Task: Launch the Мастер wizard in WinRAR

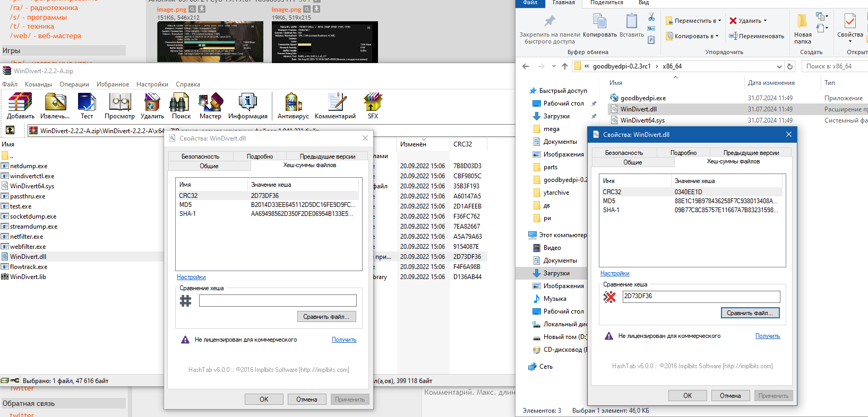Action: 210,106
